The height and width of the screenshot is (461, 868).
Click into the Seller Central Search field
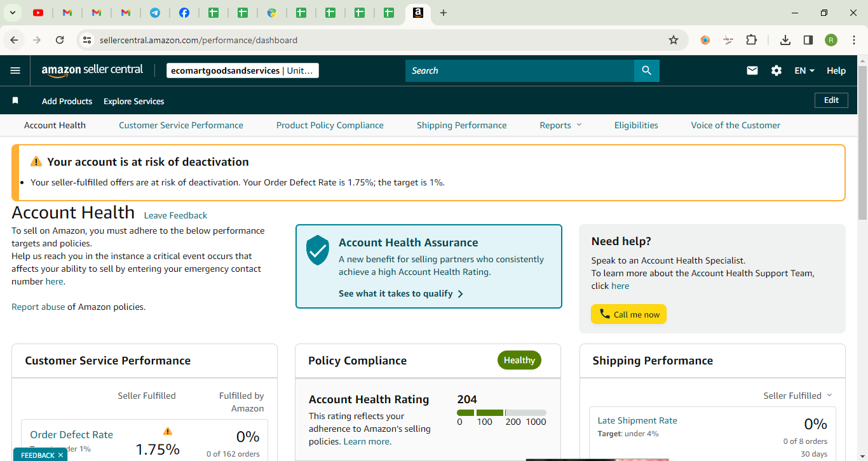(x=520, y=70)
